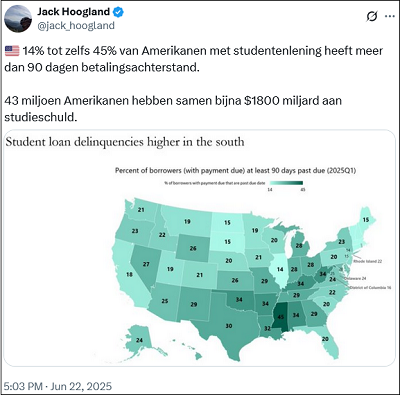Click the blue verified badge
This screenshot has width=400, height=395.
[x=118, y=12]
